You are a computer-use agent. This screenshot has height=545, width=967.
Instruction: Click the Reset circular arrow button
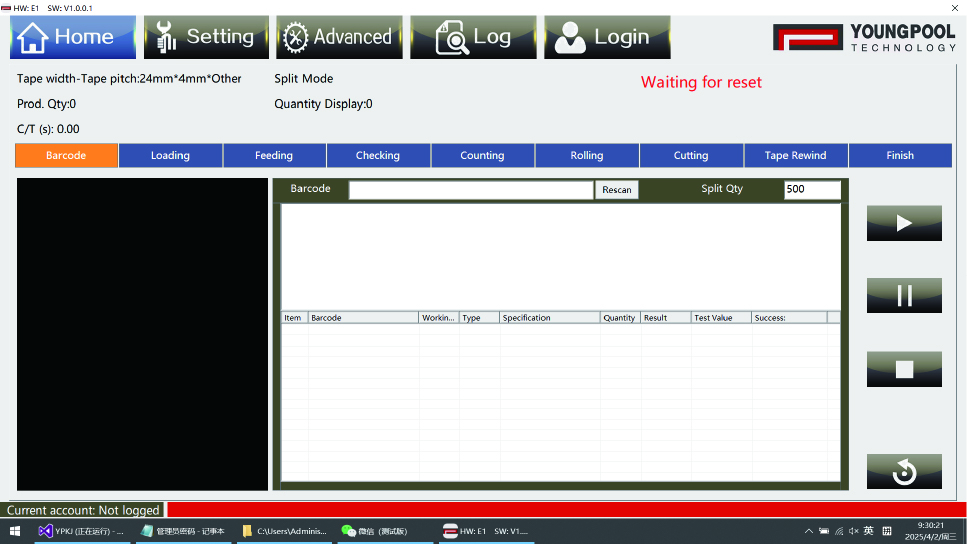point(904,472)
